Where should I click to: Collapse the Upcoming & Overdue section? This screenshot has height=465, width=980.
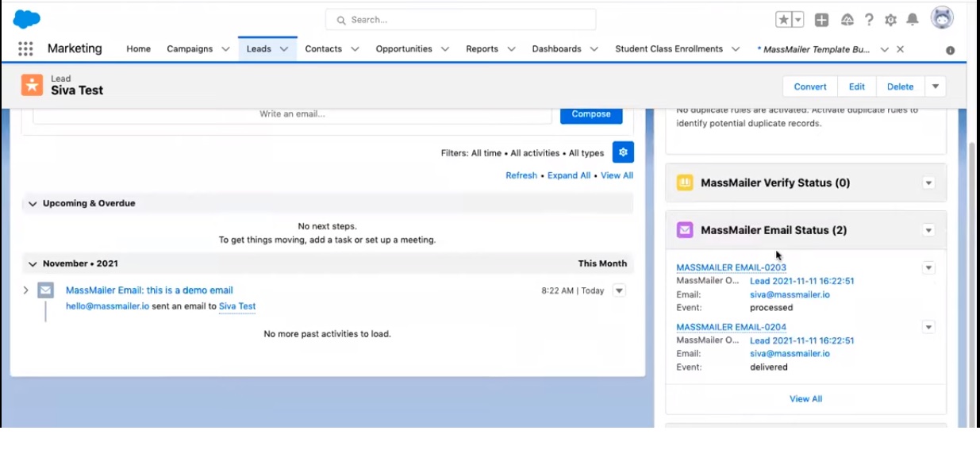[33, 203]
